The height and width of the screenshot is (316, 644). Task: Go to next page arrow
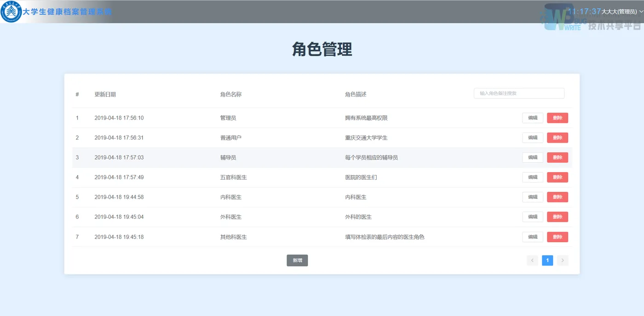click(x=563, y=260)
